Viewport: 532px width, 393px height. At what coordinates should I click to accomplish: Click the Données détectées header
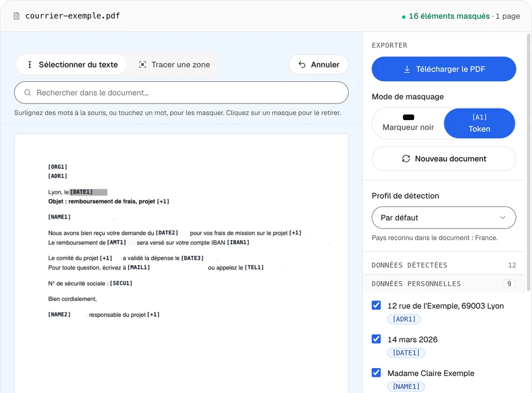tap(444, 265)
